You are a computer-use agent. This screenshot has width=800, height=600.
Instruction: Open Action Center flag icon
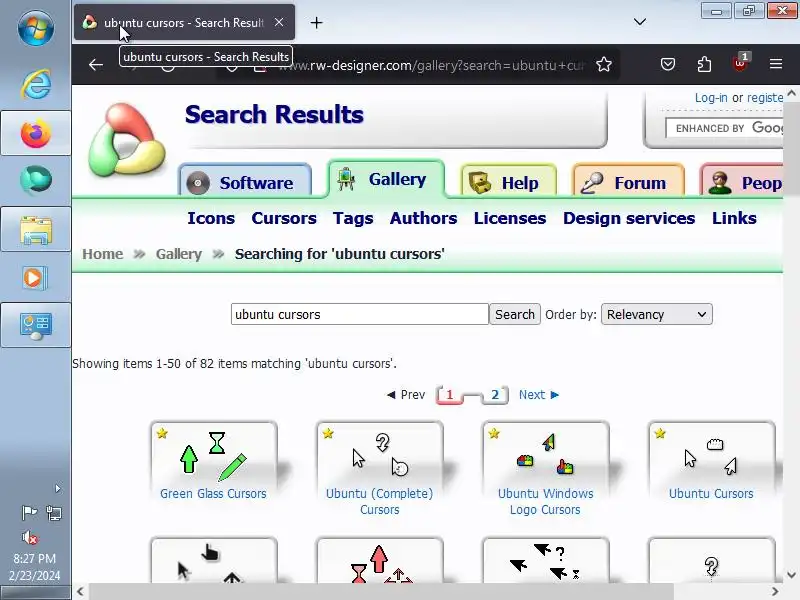[x=29, y=512]
